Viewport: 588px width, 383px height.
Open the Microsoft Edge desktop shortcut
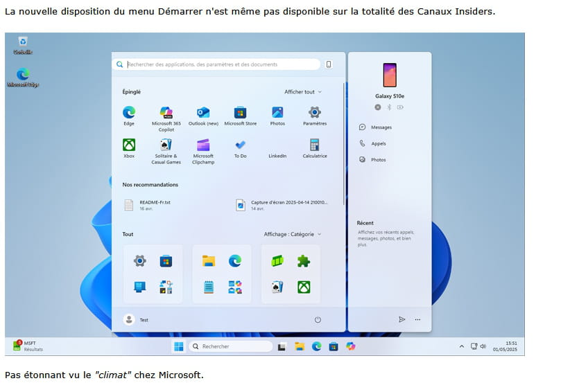point(23,78)
